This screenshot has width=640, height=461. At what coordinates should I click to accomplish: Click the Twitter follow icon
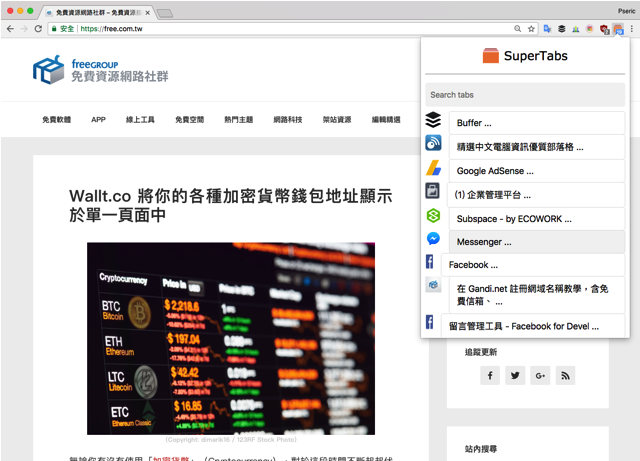coord(515,375)
